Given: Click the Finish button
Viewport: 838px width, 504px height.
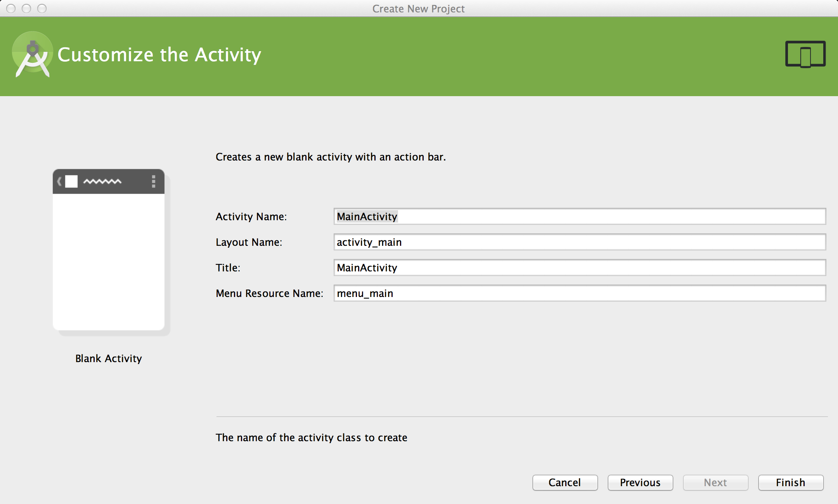Looking at the screenshot, I should [791, 482].
